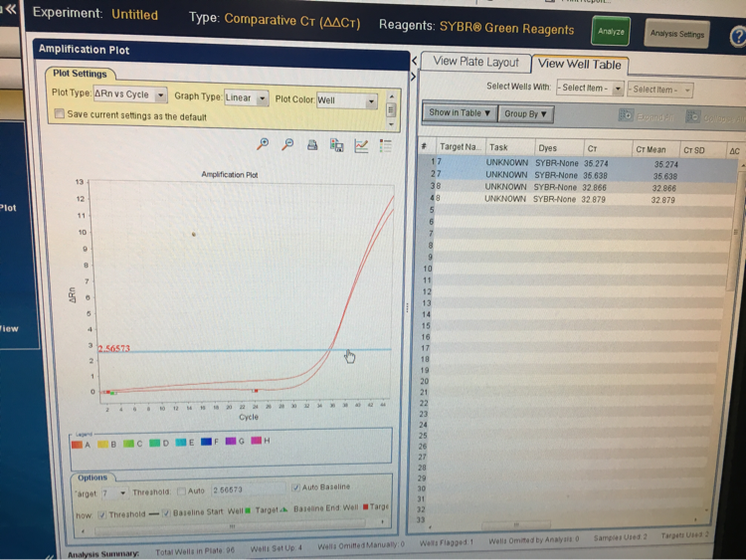Viewport: 746px width, 560px height.
Task: Toggle the plot legend list icon
Action: 385,146
